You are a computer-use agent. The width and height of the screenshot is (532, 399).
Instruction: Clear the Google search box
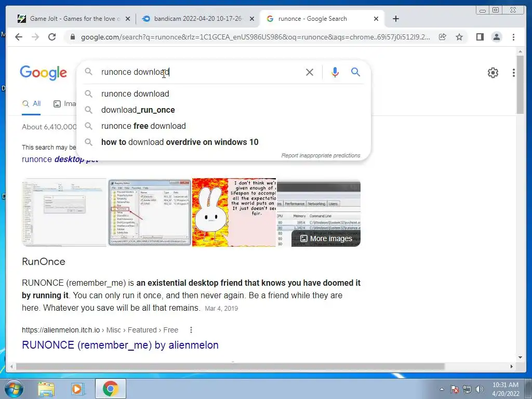tap(310, 72)
